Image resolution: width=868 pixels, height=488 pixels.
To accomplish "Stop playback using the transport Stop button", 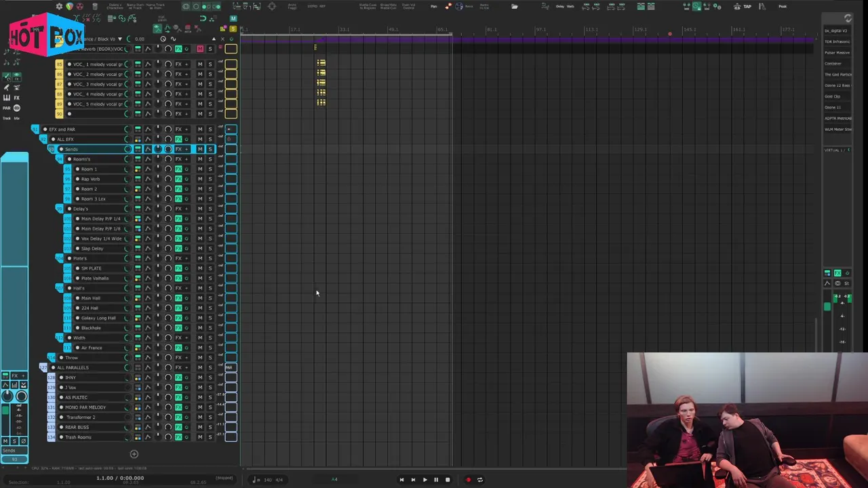I will click(448, 480).
